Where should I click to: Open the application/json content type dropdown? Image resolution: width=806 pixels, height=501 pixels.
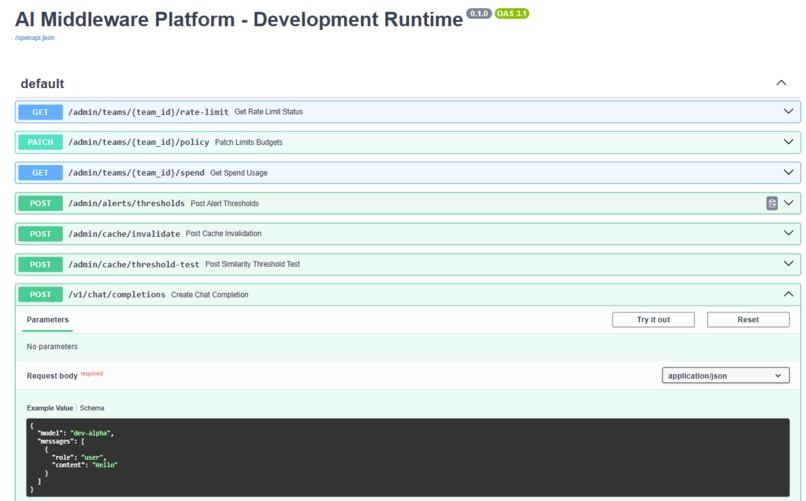[x=725, y=376]
